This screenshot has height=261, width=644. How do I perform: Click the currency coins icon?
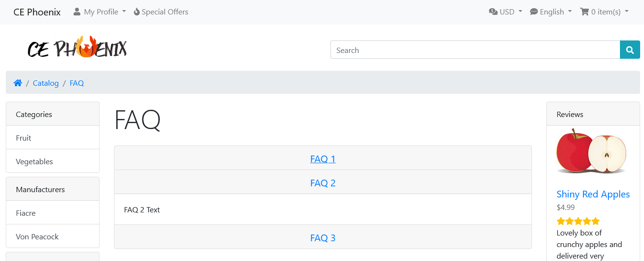(x=493, y=12)
